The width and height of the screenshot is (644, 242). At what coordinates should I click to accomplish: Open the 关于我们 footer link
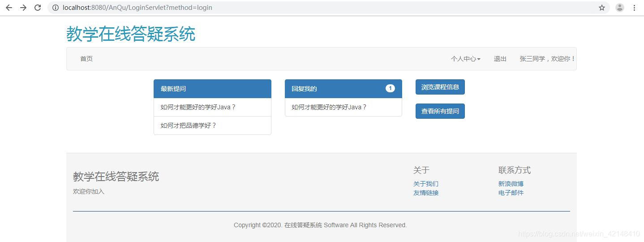(x=426, y=184)
